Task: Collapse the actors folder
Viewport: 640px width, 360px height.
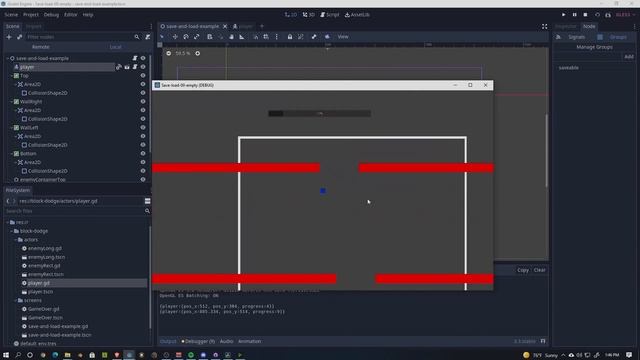Action: click(16, 240)
